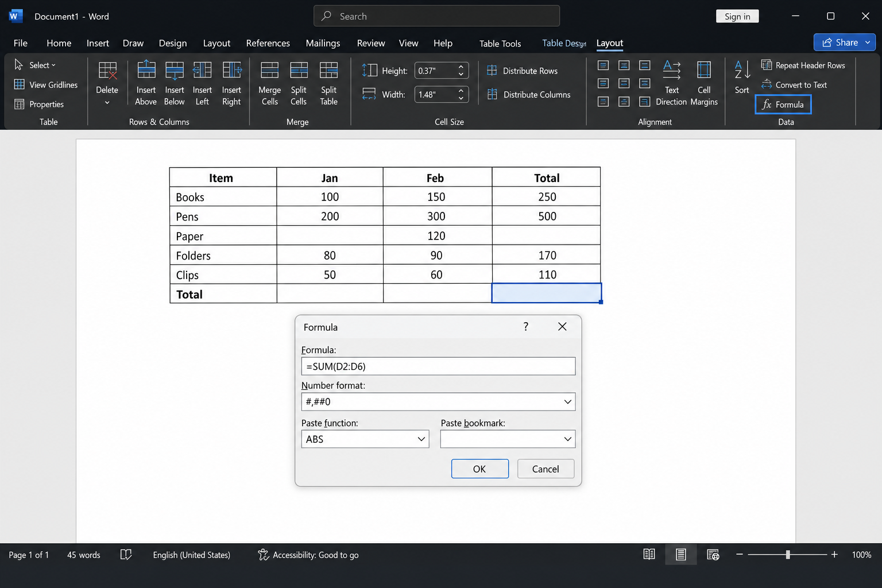This screenshot has height=588, width=882.
Task: Click the zoom in plus button
Action: (x=834, y=555)
